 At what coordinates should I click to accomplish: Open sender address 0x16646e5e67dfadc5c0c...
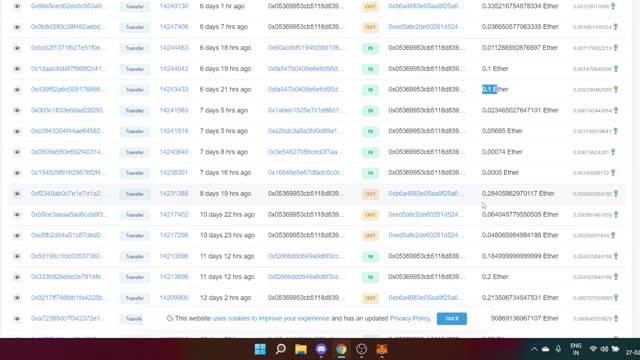pos(306,173)
